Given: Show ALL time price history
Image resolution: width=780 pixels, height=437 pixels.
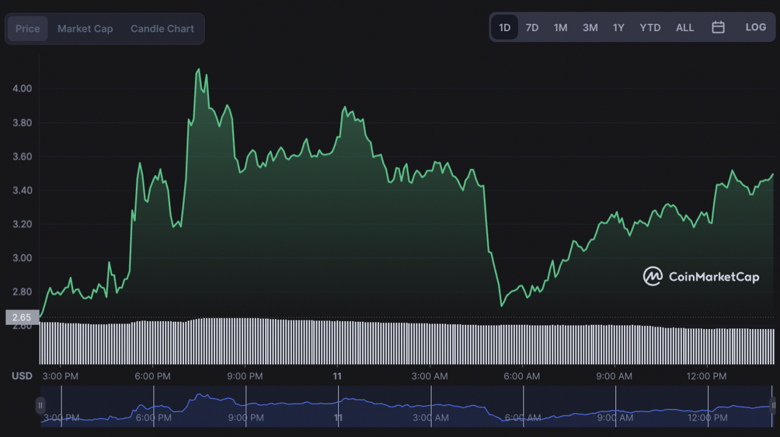Looking at the screenshot, I should 685,27.
